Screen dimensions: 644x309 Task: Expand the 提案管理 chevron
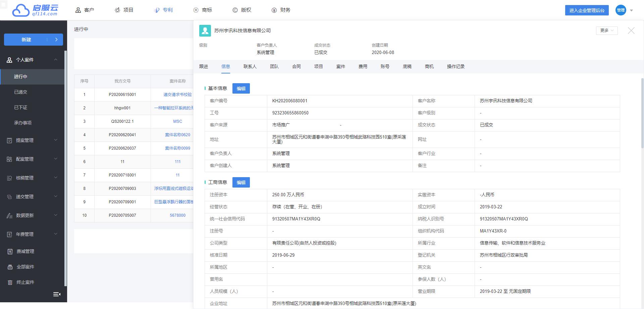coord(56,140)
